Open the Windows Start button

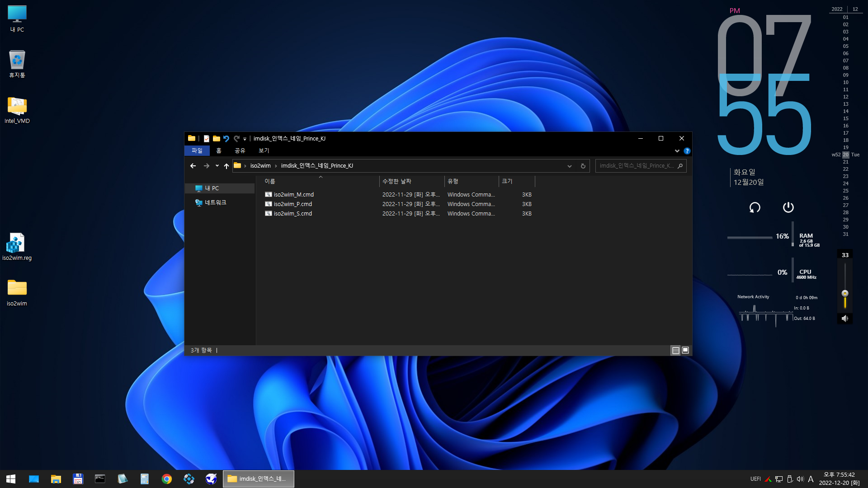11,479
